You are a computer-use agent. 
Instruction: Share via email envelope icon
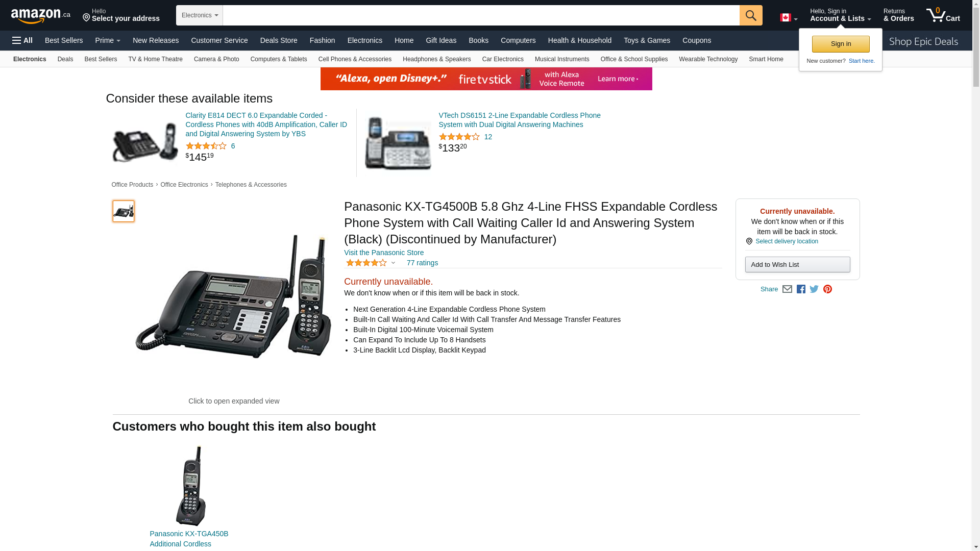787,289
